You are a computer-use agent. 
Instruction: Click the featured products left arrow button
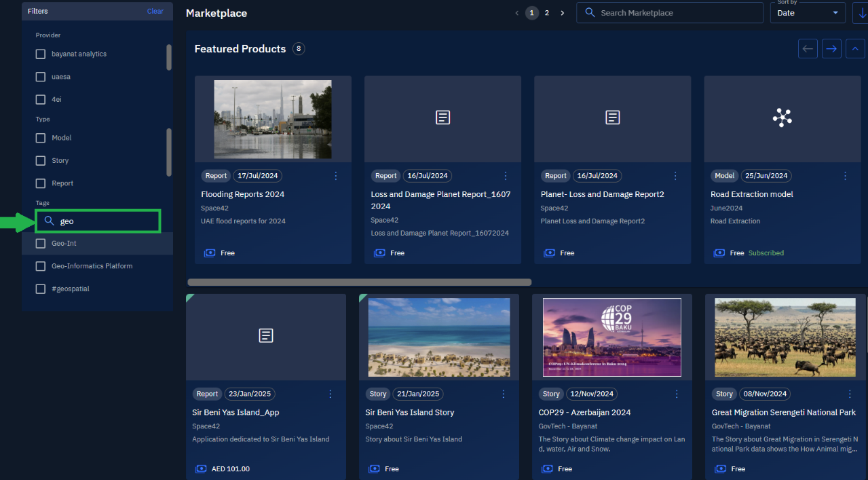click(x=808, y=48)
